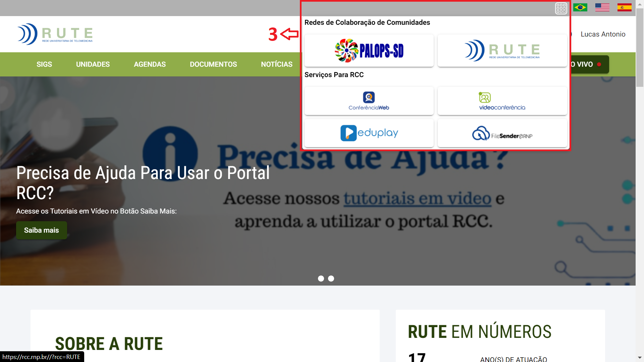Open the PALOPS-SD community tile
The width and height of the screenshot is (644, 362).
pos(369,51)
